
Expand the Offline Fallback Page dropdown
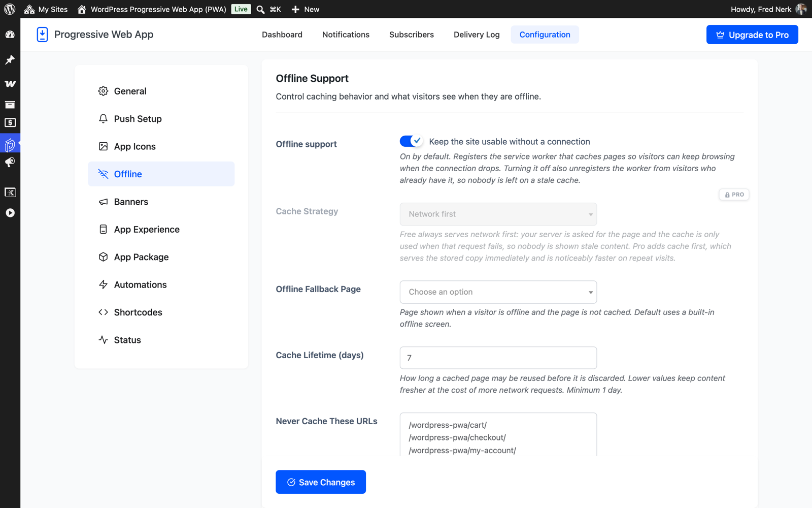pos(498,292)
